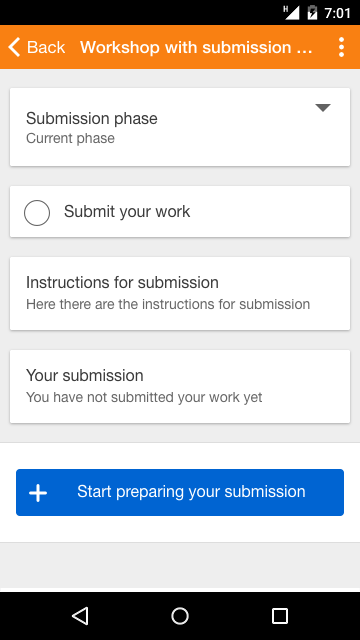Screen dimensions: 360x640
Task: Click the Back text in header
Action: pyautogui.click(x=46, y=47)
